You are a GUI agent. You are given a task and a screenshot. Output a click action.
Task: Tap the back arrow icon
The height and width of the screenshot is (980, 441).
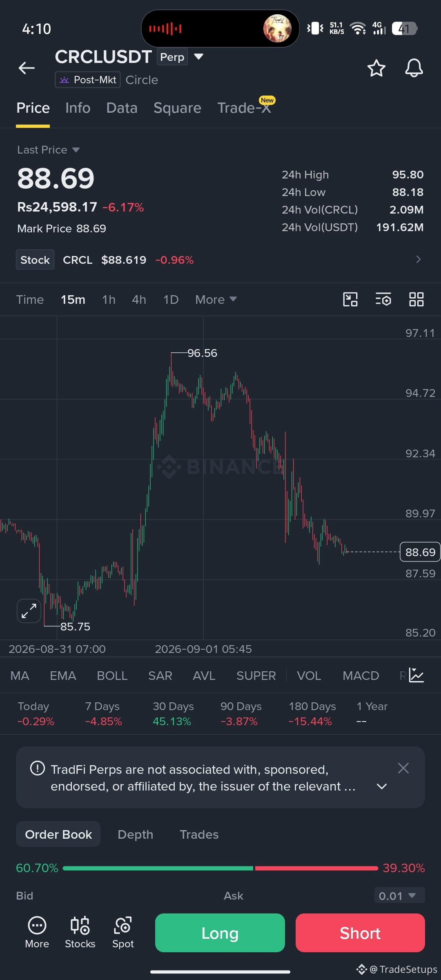[27, 68]
